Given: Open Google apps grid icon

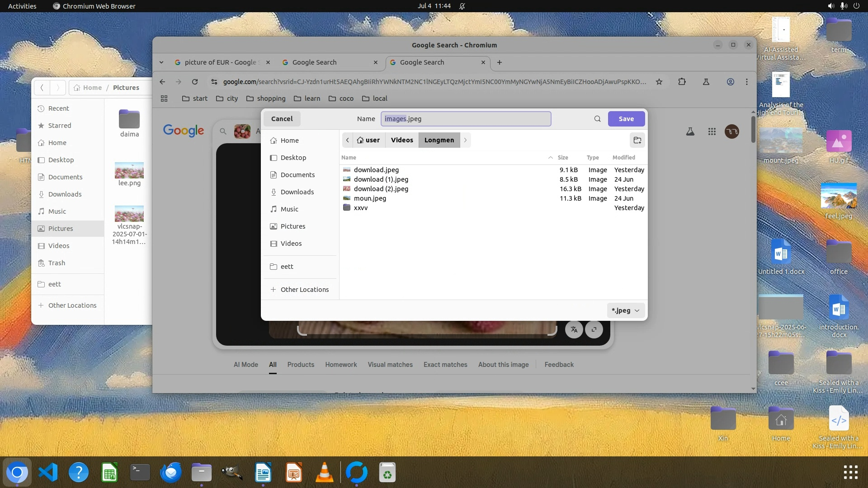Looking at the screenshot, I should point(712,131).
